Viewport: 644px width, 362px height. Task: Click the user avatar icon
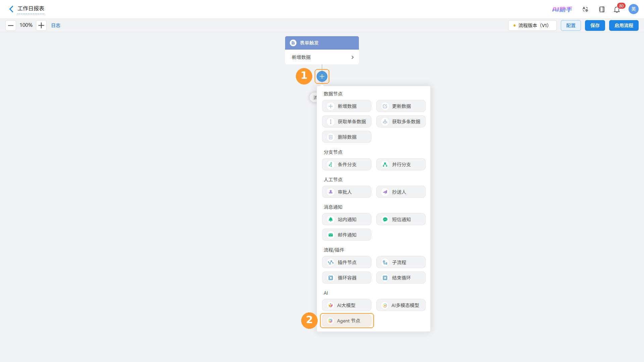pyautogui.click(x=634, y=9)
